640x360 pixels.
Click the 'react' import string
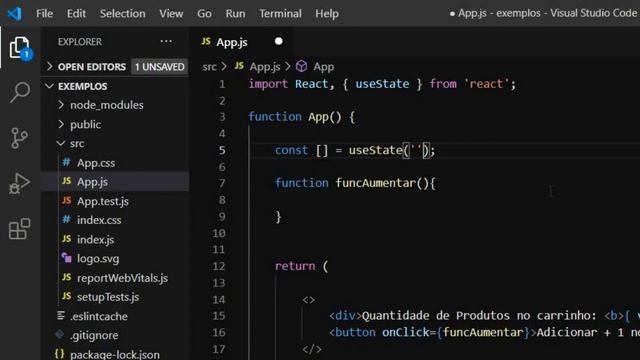click(487, 84)
